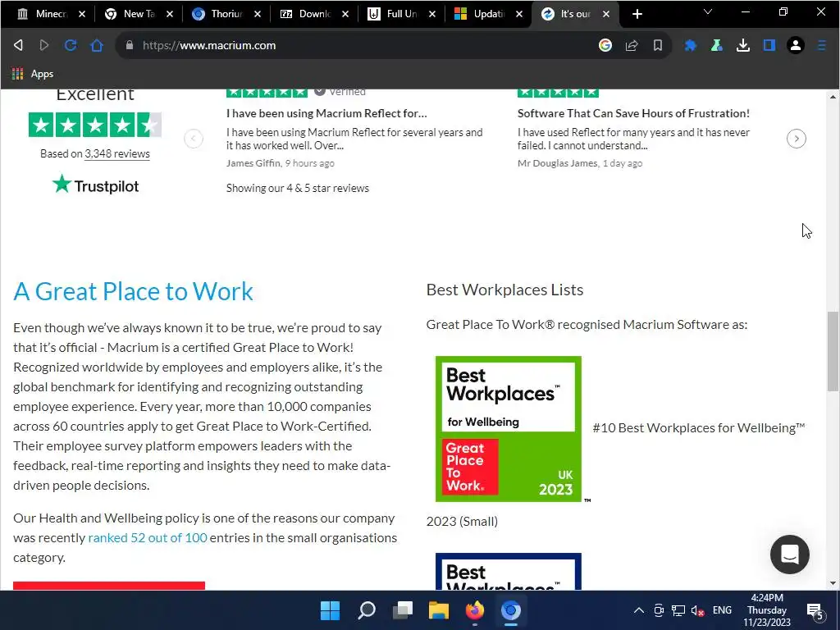Click the scrollbar down arrow
840x630 pixels.
point(833,583)
